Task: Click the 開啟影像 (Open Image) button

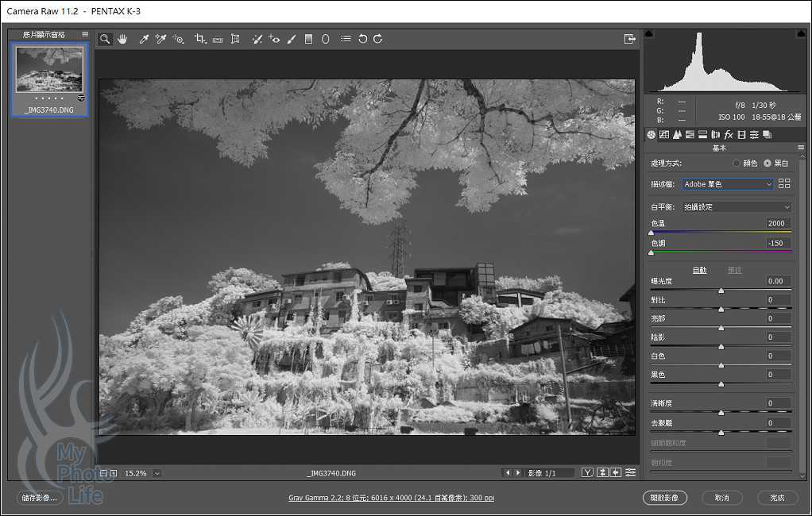Action: [664, 498]
